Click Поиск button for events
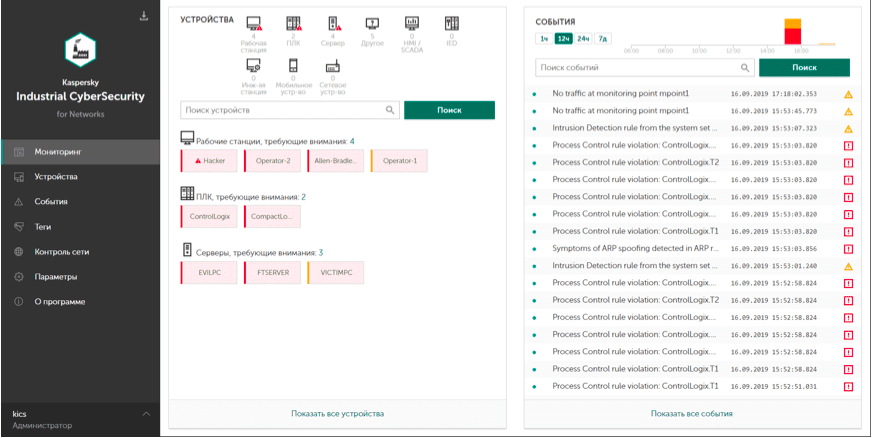 (805, 67)
